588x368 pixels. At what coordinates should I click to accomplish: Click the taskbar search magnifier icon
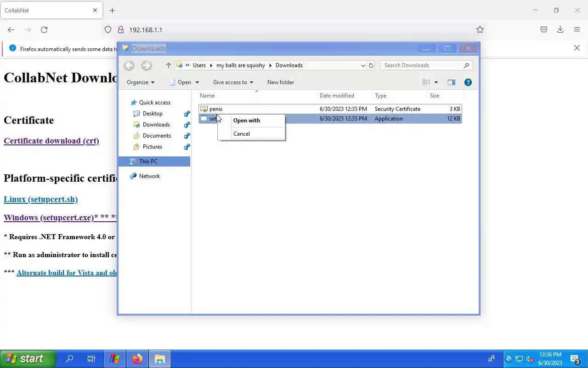tap(69, 359)
